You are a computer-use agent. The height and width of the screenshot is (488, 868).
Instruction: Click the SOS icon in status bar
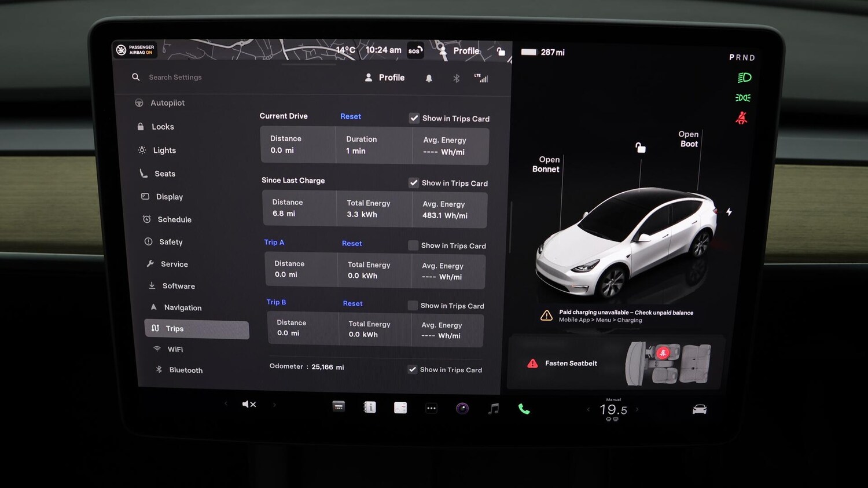(x=415, y=50)
